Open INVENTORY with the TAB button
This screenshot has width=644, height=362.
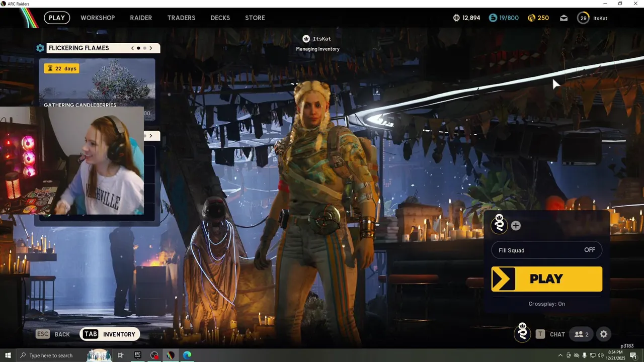(110, 334)
